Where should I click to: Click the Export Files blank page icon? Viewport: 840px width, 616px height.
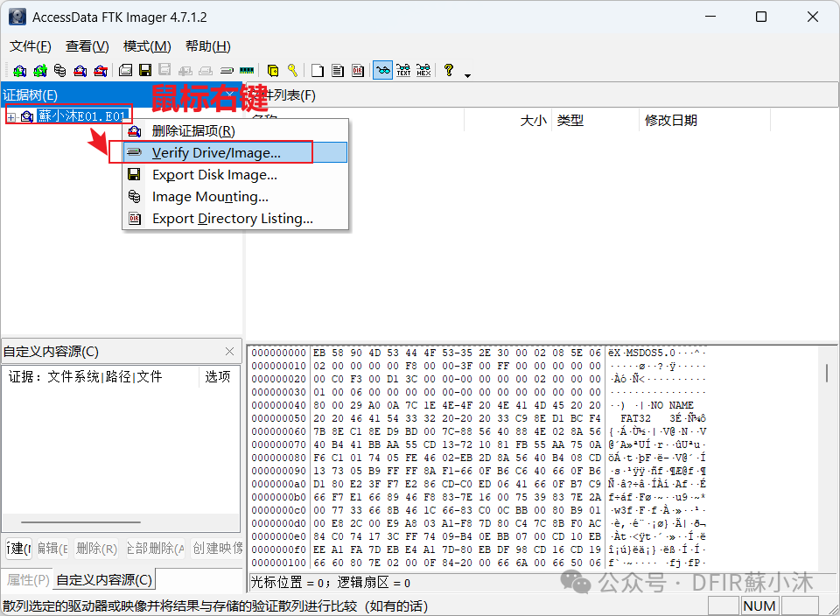click(x=318, y=70)
